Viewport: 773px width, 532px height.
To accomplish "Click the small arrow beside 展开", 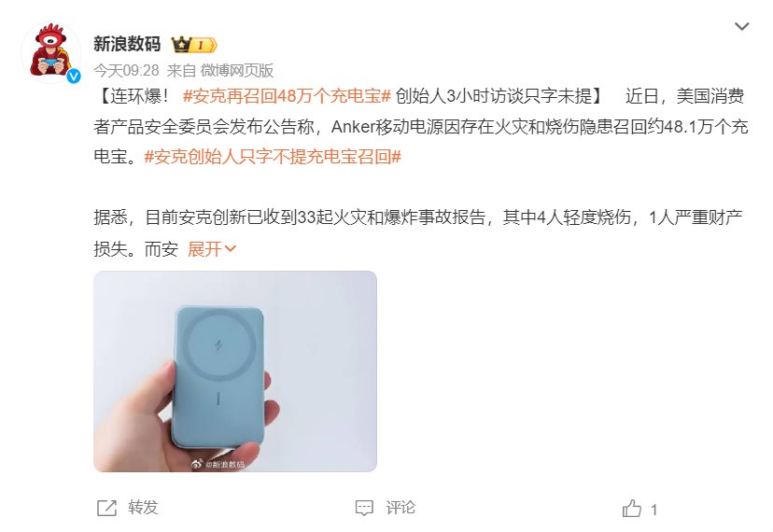I will pyautogui.click(x=231, y=249).
